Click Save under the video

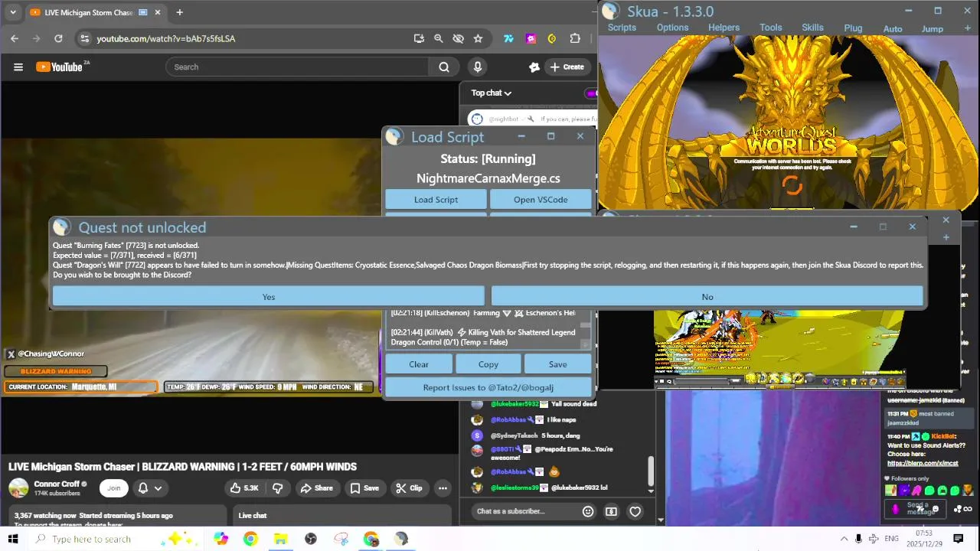[x=364, y=488]
